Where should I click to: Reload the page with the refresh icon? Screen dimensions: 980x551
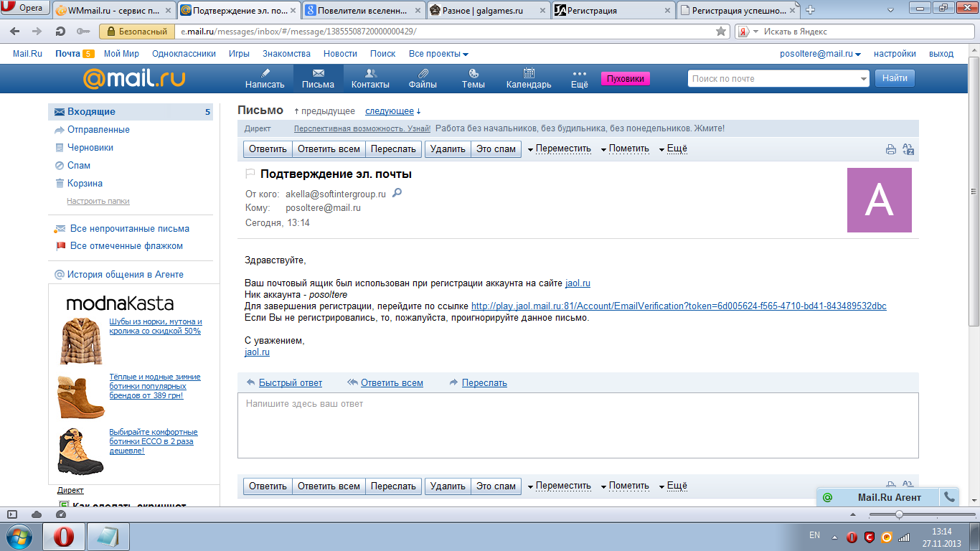tap(60, 32)
